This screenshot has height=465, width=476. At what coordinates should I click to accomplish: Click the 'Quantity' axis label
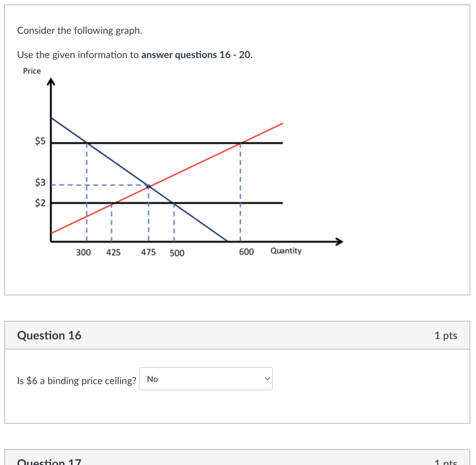(286, 251)
